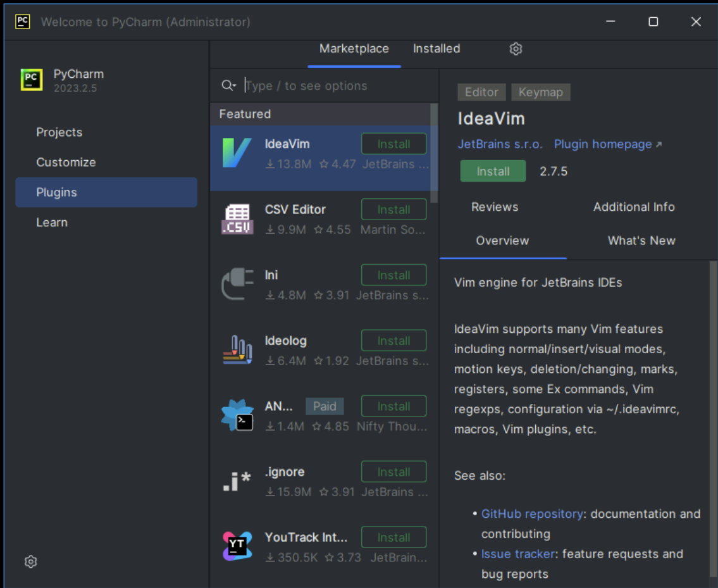Click the 2.7.5 version number
718x588 pixels.
[553, 172]
